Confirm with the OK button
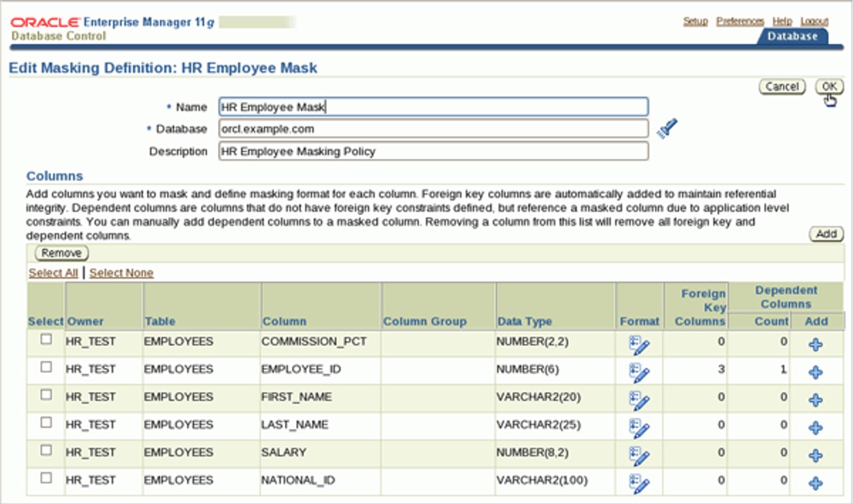 pyautogui.click(x=830, y=87)
